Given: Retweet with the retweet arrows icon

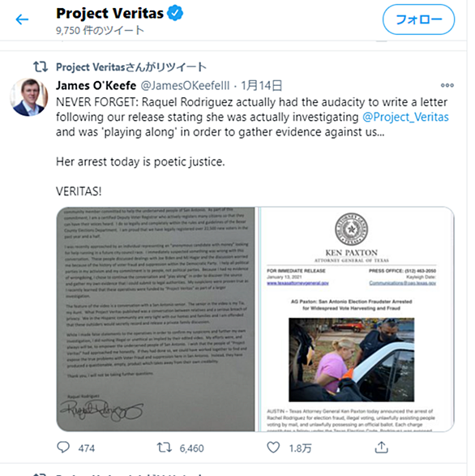Looking at the screenshot, I should point(165,448).
